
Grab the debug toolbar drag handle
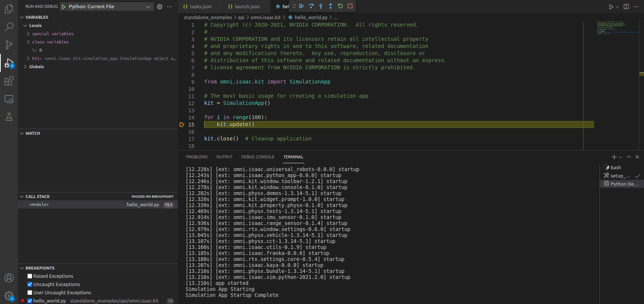tap(294, 6)
